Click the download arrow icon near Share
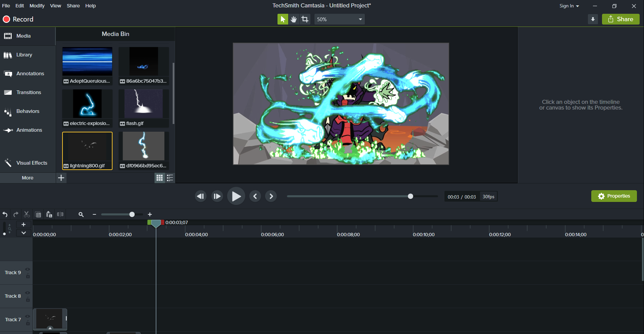The image size is (644, 334). coord(593,19)
